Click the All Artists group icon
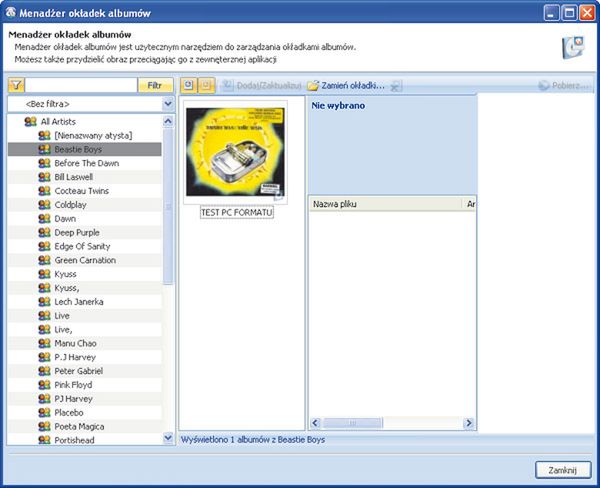The image size is (600, 488). pyautogui.click(x=30, y=122)
